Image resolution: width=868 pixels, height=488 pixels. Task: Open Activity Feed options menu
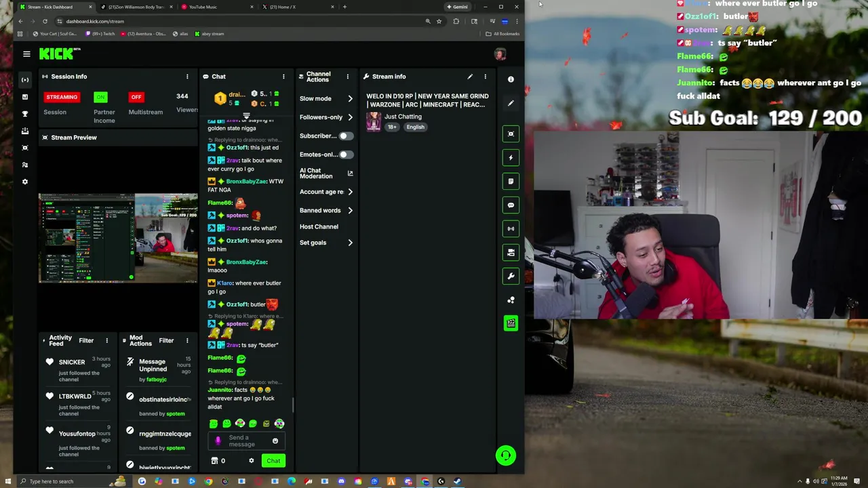[x=106, y=341]
